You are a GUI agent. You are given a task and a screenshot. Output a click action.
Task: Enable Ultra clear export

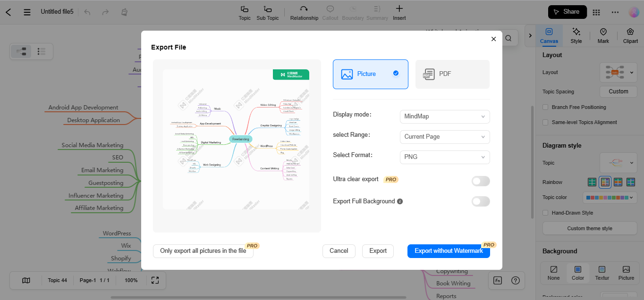480,181
